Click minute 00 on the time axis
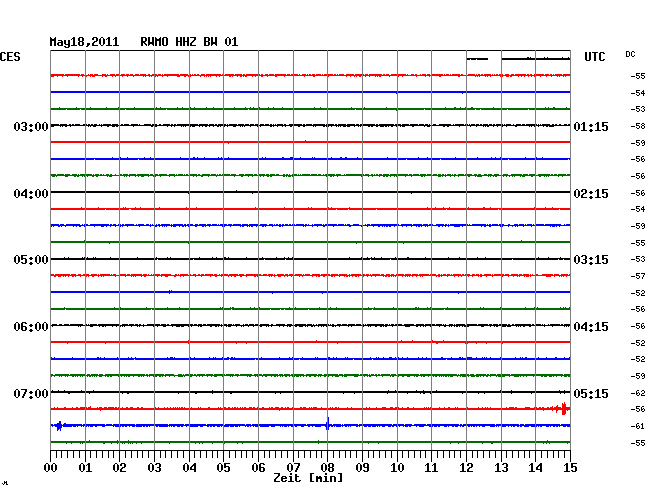650x494 pixels. click(x=51, y=468)
